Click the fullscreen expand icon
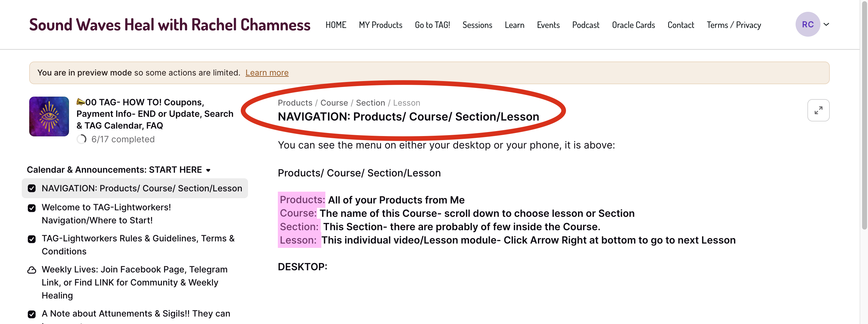This screenshot has height=324, width=868. [818, 111]
